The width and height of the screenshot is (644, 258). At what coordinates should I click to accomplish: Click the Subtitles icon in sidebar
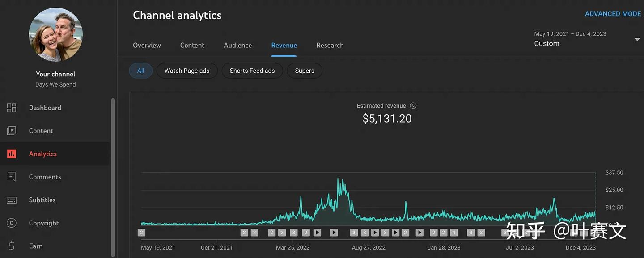(12, 200)
